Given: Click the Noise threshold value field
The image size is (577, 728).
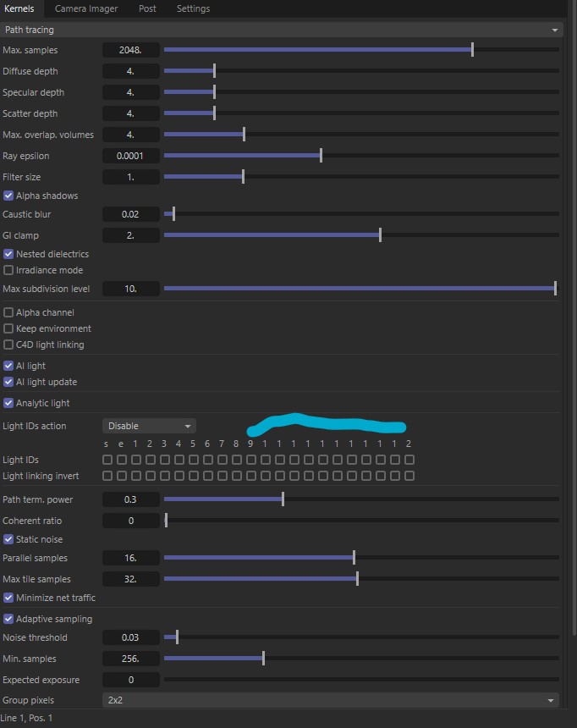Looking at the screenshot, I should point(131,637).
